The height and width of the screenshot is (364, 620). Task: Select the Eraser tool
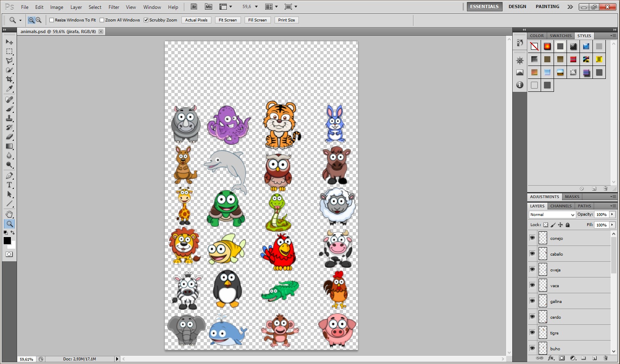9,137
